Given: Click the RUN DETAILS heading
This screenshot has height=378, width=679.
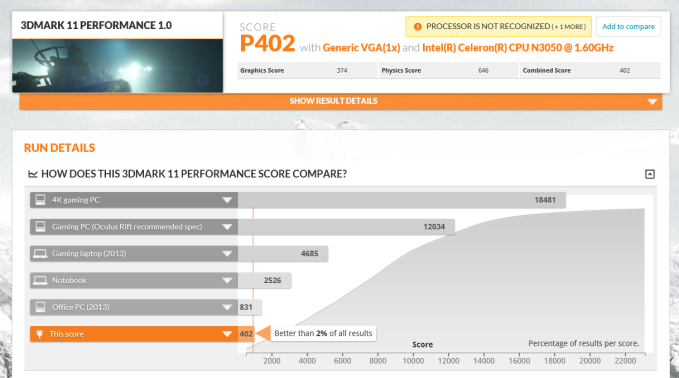Looking at the screenshot, I should (59, 148).
